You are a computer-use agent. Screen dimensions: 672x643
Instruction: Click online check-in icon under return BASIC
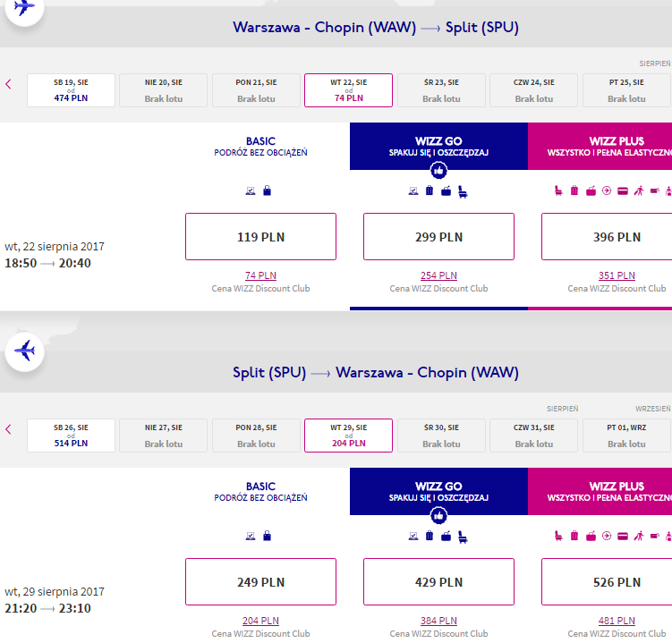point(251,536)
